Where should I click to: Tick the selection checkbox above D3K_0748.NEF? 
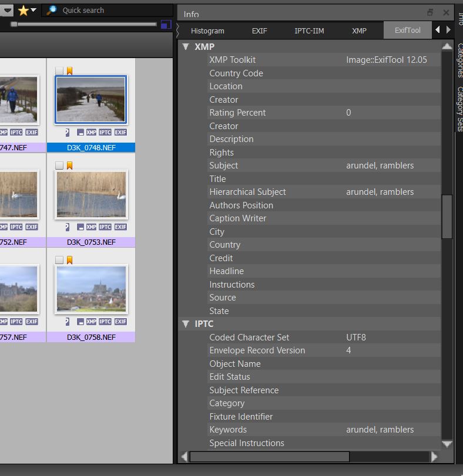(59, 71)
